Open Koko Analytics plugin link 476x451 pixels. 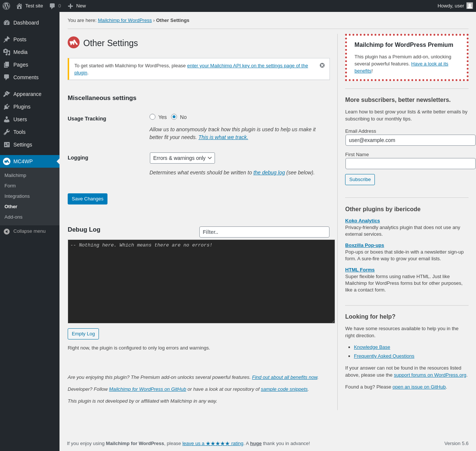coord(363,221)
